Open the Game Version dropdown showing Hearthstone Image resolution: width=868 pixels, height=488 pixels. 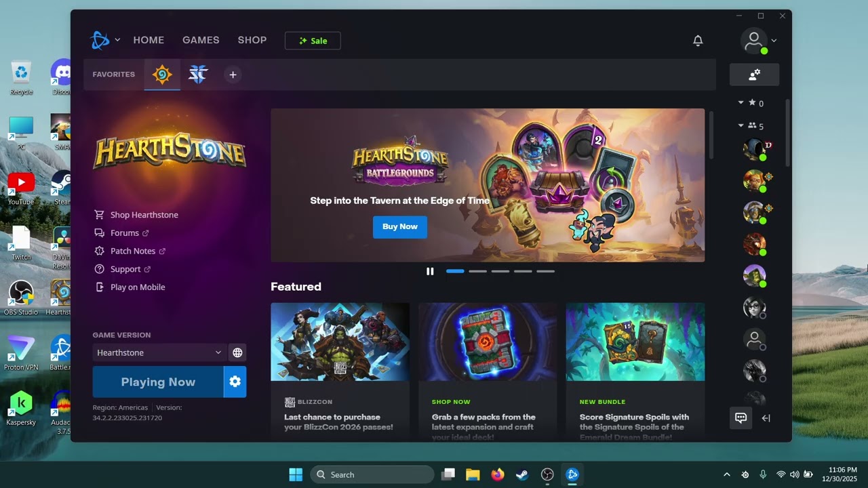tap(159, 352)
